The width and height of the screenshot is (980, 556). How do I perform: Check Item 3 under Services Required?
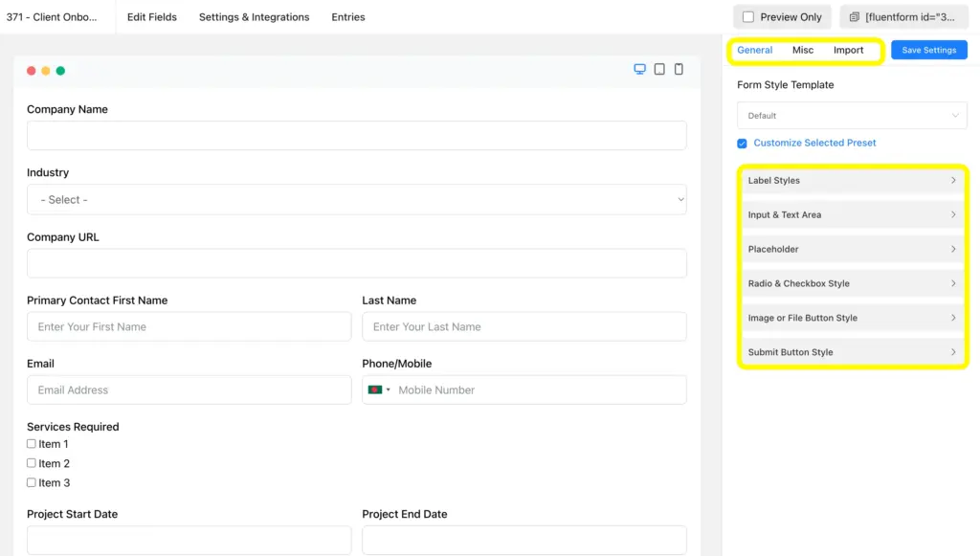[x=32, y=482]
